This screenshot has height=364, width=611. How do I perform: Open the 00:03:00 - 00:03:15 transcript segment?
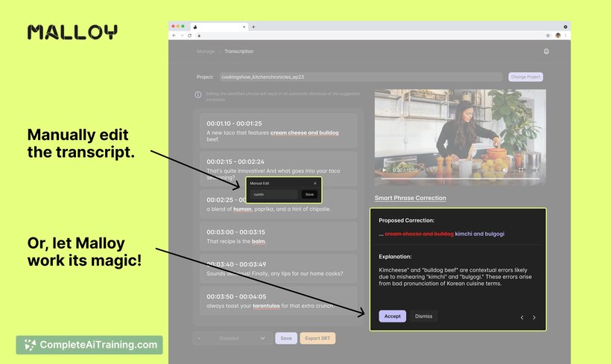point(278,236)
